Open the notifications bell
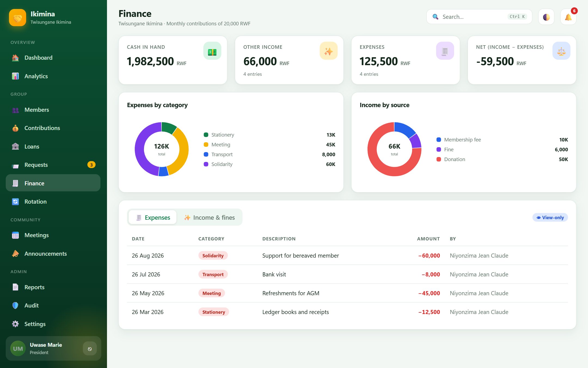This screenshot has height=368, width=588. pyautogui.click(x=568, y=17)
